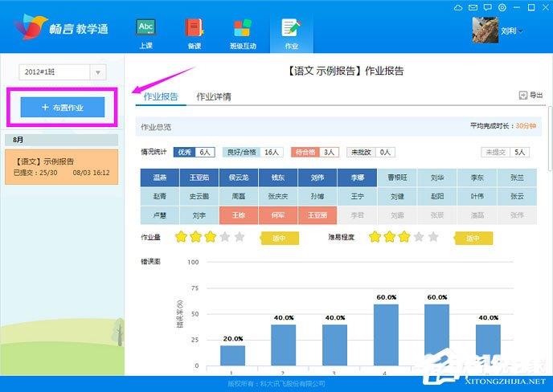
Task: Click the 适中 tag beside 作业量
Action: point(280,239)
